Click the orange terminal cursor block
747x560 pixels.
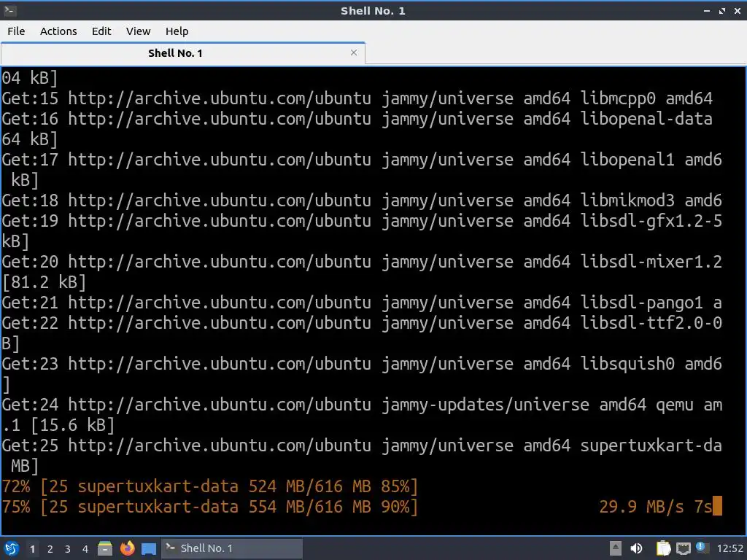pos(718,506)
